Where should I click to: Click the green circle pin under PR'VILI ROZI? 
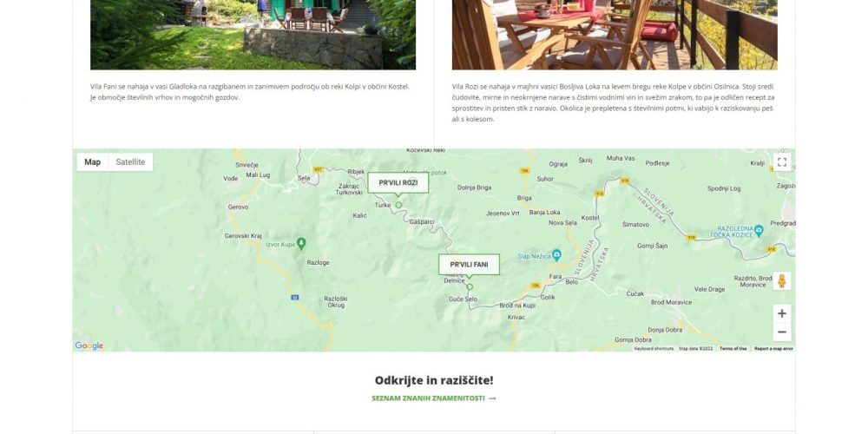pos(398,205)
